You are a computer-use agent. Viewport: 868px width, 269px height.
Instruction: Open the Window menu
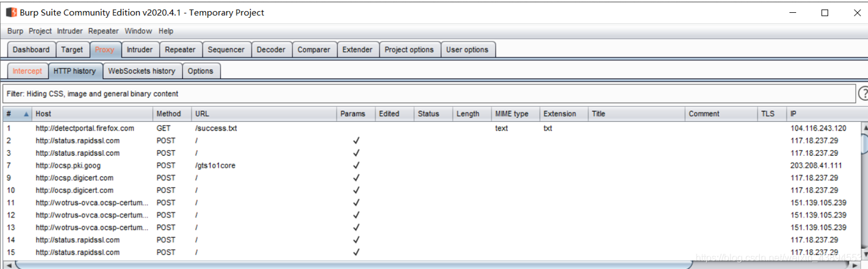pos(138,31)
